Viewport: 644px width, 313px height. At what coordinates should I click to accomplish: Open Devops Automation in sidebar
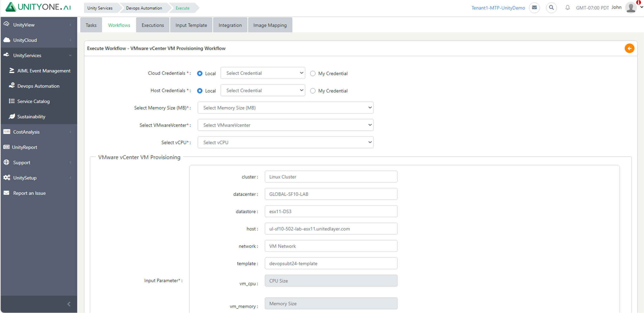click(x=38, y=86)
